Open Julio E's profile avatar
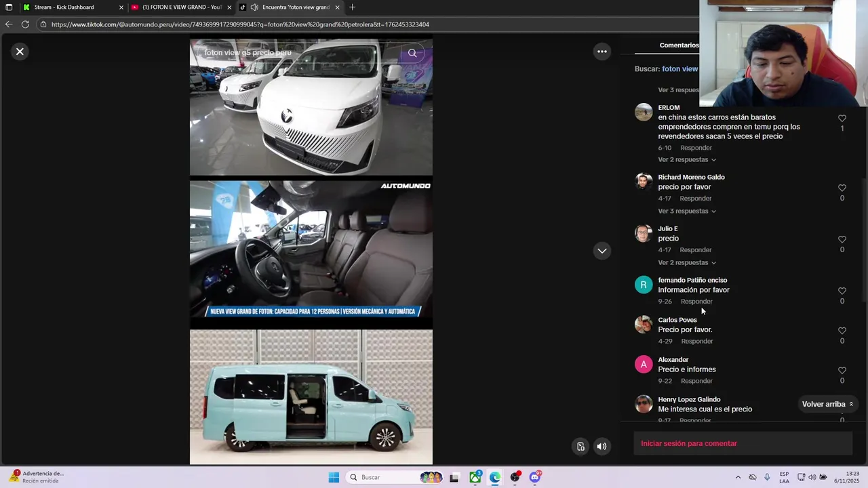The image size is (868, 488). 644,233
